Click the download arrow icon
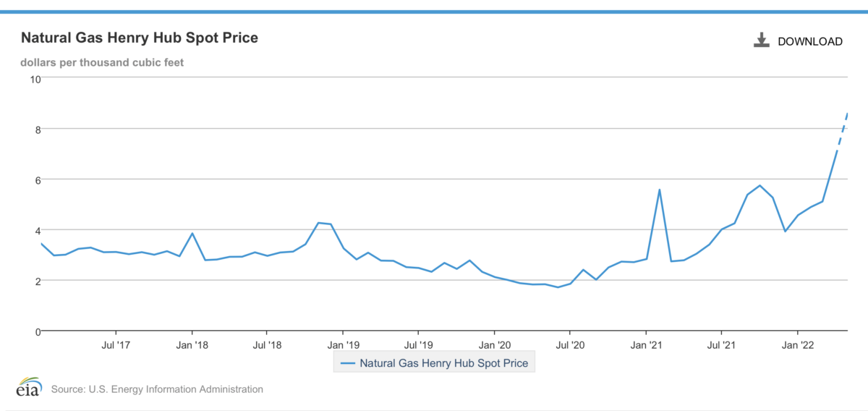Screen dimensions: 868x411 761,41
